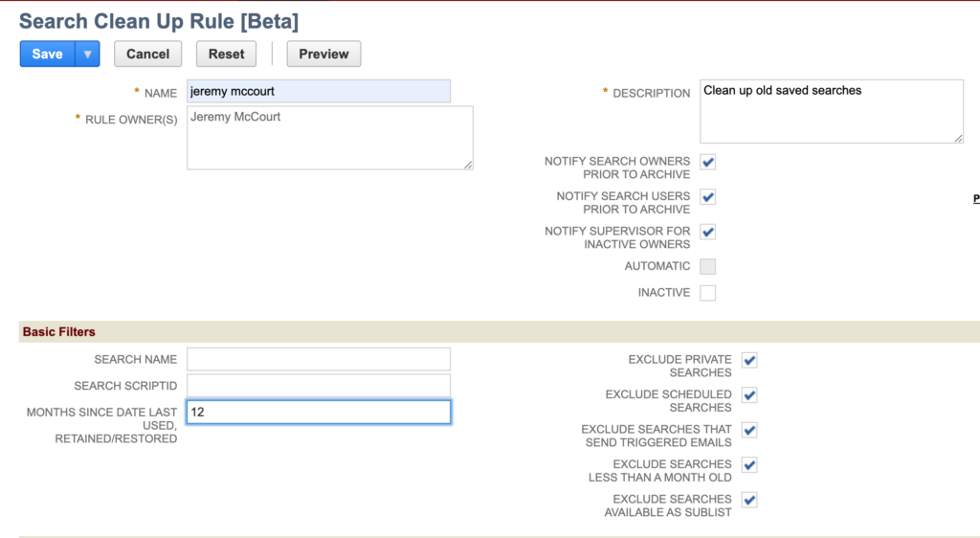Toggle Exclude Scheduled Searches checkbox
Viewport: 980px width, 538px height.
(749, 395)
